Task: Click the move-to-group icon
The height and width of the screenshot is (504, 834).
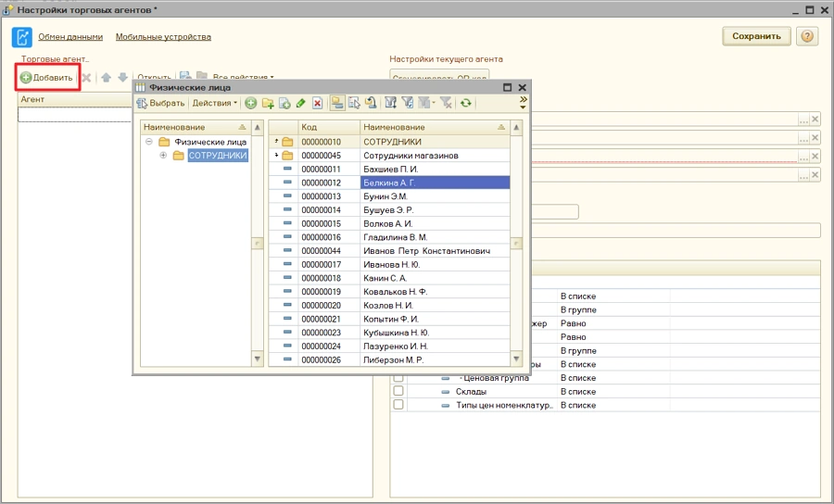Action: tap(354, 103)
